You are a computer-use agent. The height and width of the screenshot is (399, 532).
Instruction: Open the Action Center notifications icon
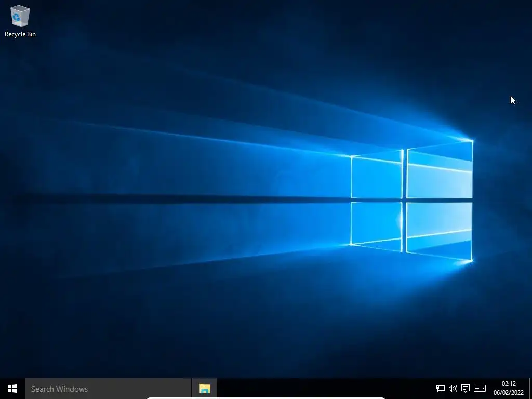[465, 389]
